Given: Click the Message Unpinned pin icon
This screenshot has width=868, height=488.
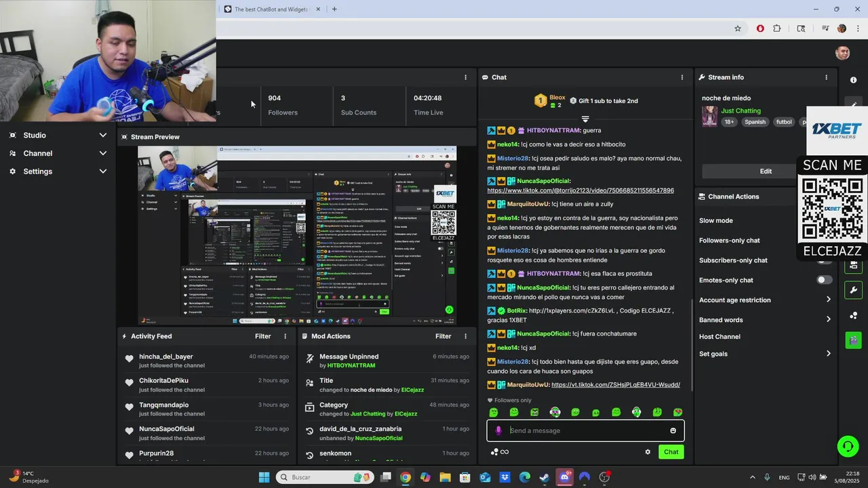Looking at the screenshot, I should (310, 359).
